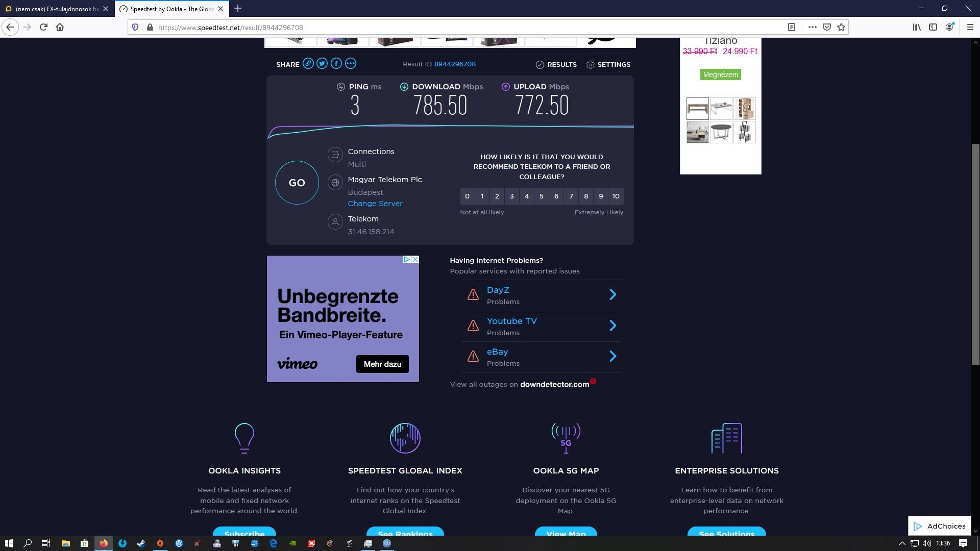
Task: Expand eBay problems chevron
Action: 613,357
